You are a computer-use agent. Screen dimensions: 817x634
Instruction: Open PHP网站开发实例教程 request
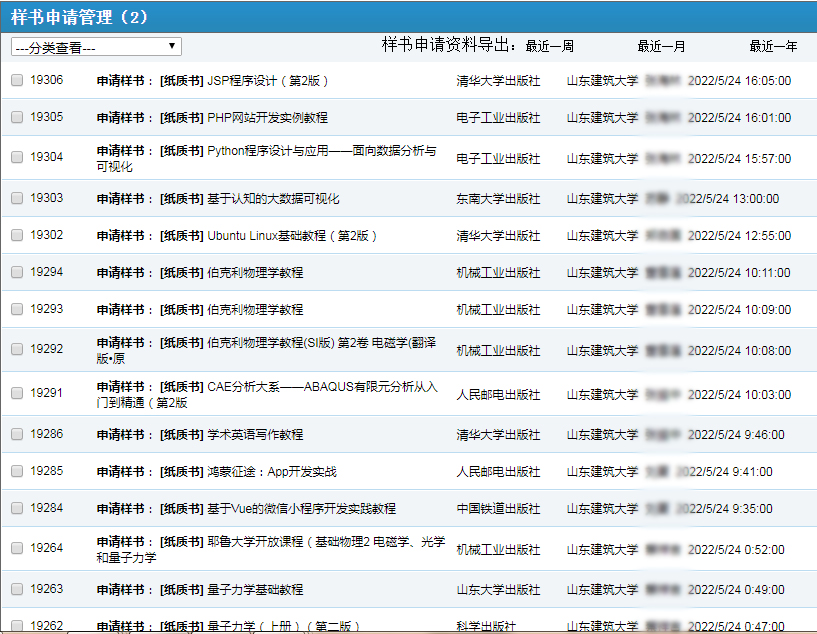click(x=266, y=118)
